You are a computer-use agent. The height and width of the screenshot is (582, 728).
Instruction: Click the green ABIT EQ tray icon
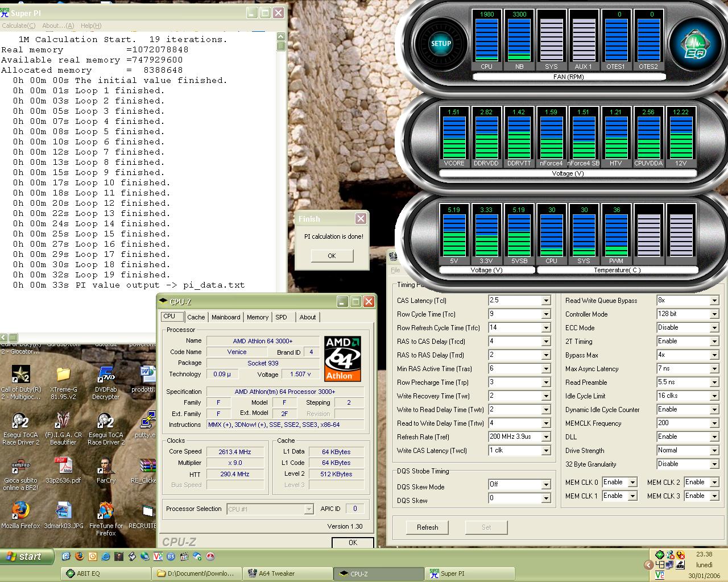(x=660, y=554)
